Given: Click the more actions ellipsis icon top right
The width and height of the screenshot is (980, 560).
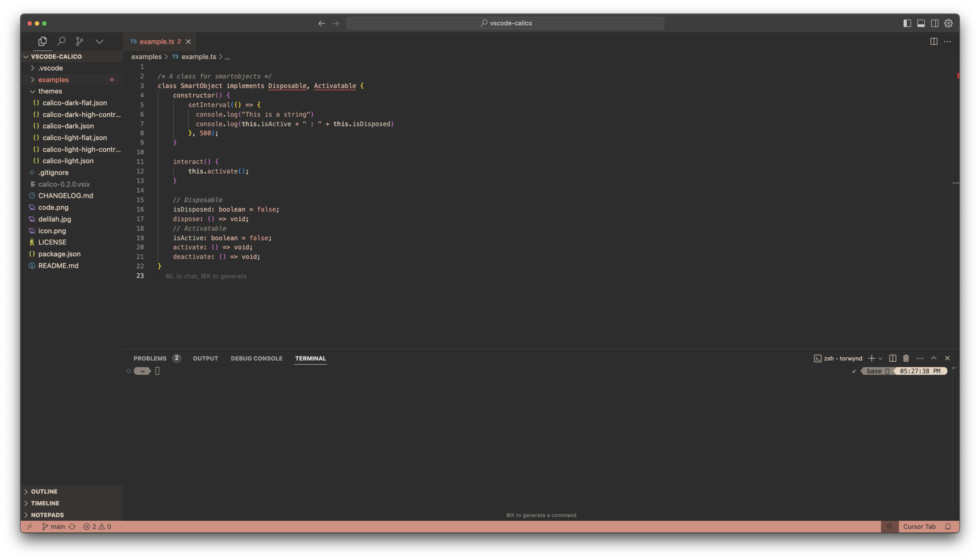Looking at the screenshot, I should pyautogui.click(x=948, y=41).
